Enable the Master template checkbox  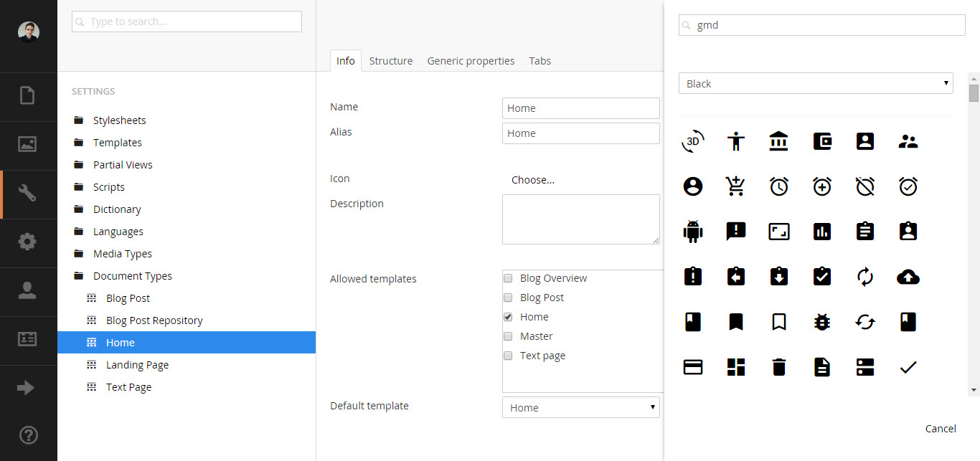[508, 336]
